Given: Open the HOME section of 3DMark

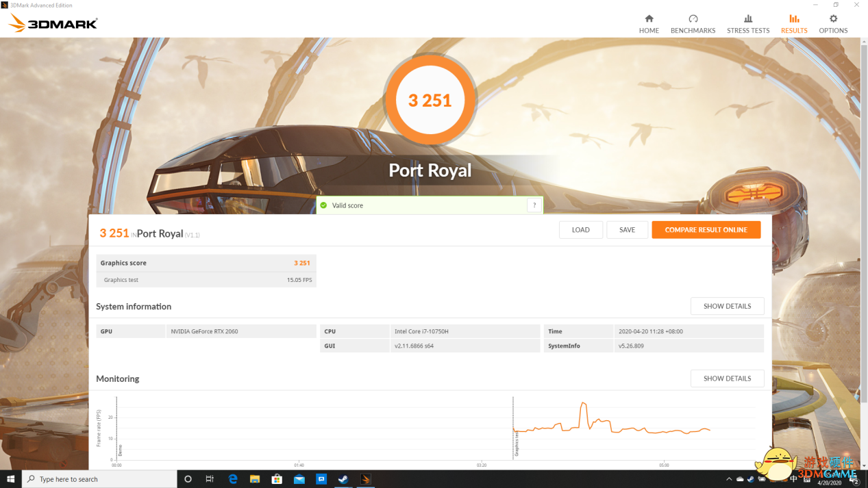Looking at the screenshot, I should pos(649,24).
